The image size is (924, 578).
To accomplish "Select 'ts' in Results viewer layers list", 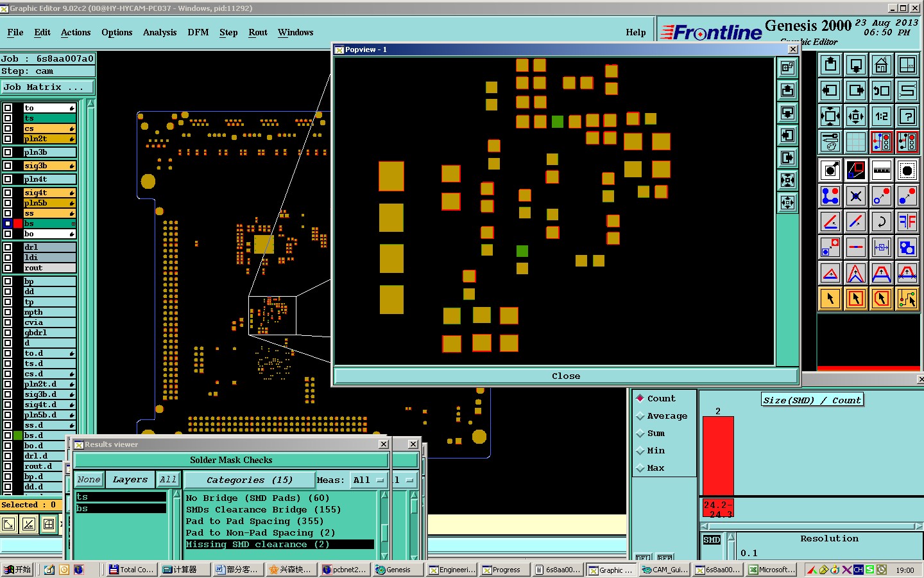I will (x=121, y=497).
